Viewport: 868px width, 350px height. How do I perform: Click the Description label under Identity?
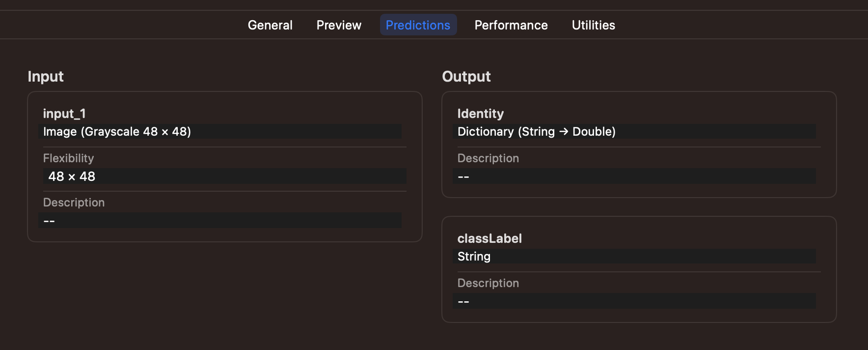[x=488, y=158]
